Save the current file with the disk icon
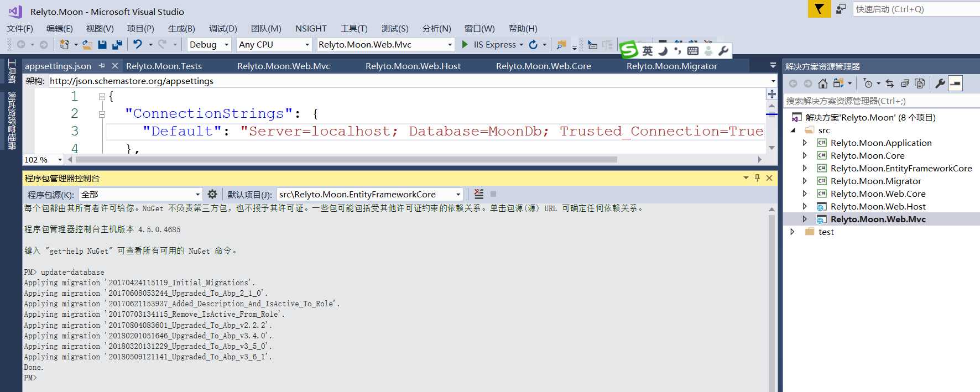Image resolution: width=980 pixels, height=392 pixels. (102, 44)
